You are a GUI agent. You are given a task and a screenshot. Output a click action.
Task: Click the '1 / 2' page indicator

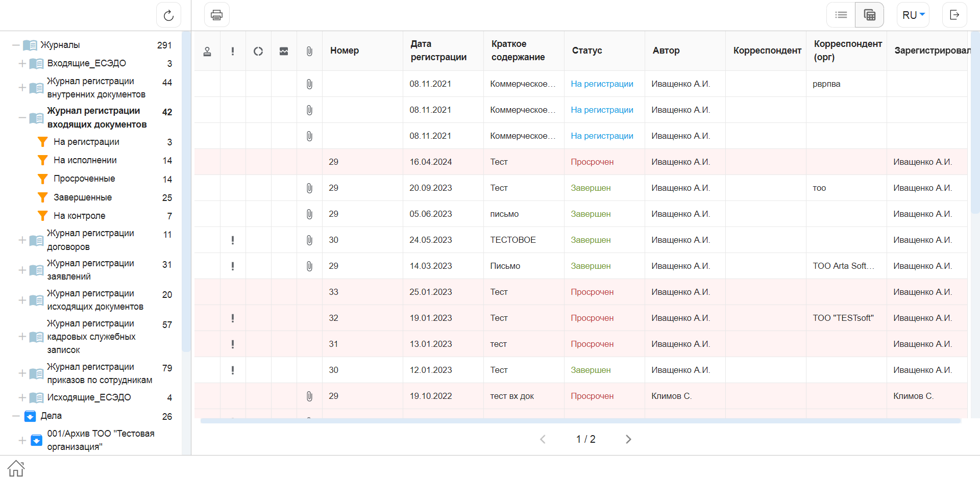pos(586,439)
